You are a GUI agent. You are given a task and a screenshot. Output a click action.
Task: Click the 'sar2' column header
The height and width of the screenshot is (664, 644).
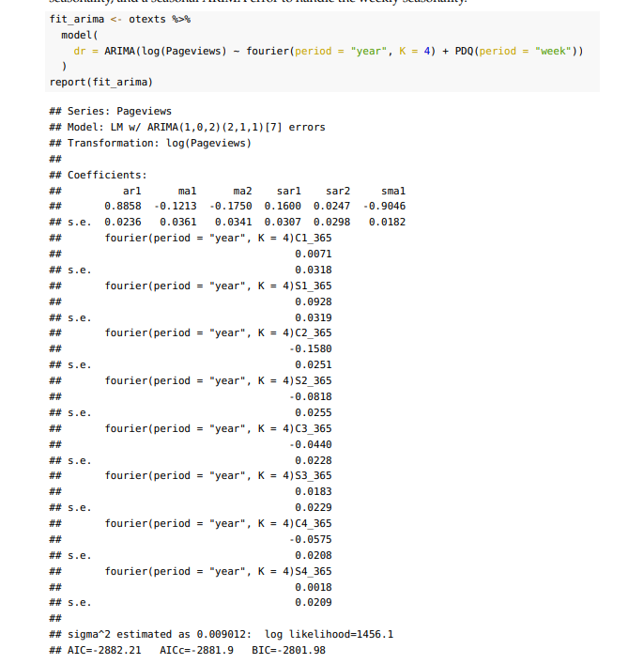click(338, 192)
